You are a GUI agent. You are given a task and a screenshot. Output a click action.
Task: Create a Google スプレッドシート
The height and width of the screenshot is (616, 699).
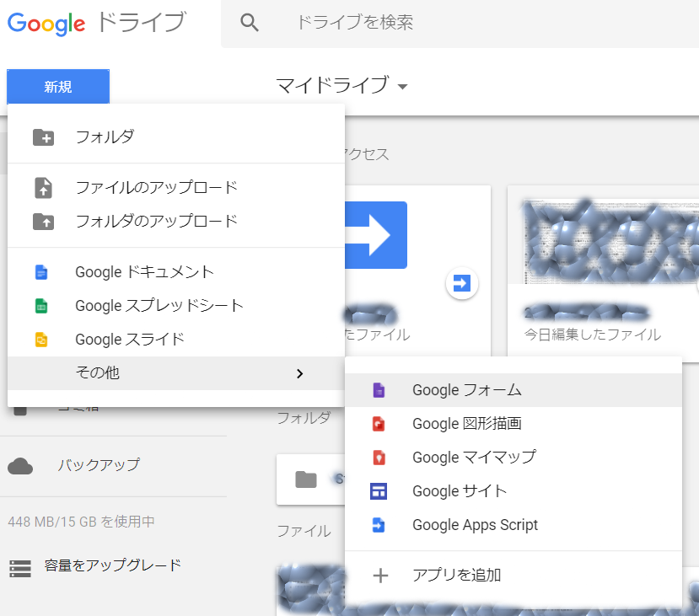click(x=176, y=306)
